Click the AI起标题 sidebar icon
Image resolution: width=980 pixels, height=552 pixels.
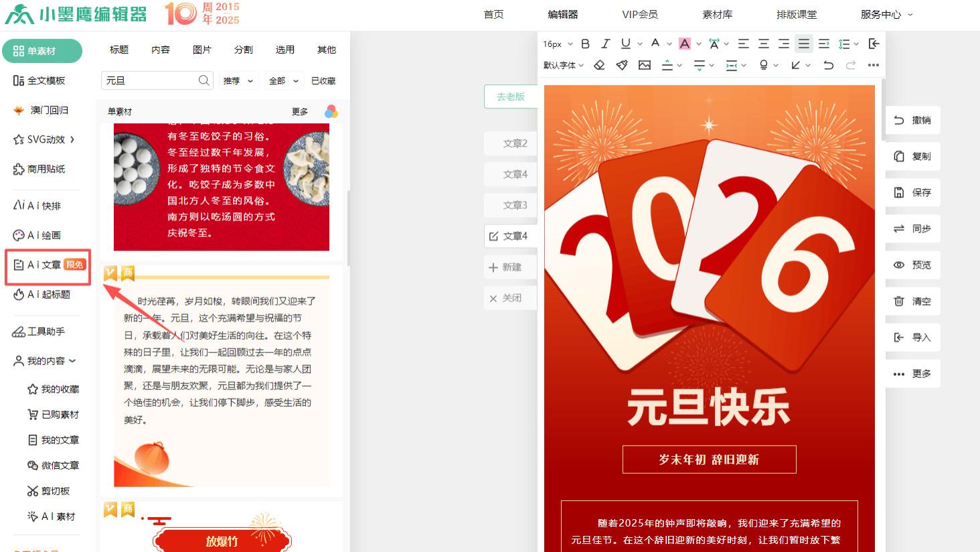42,295
